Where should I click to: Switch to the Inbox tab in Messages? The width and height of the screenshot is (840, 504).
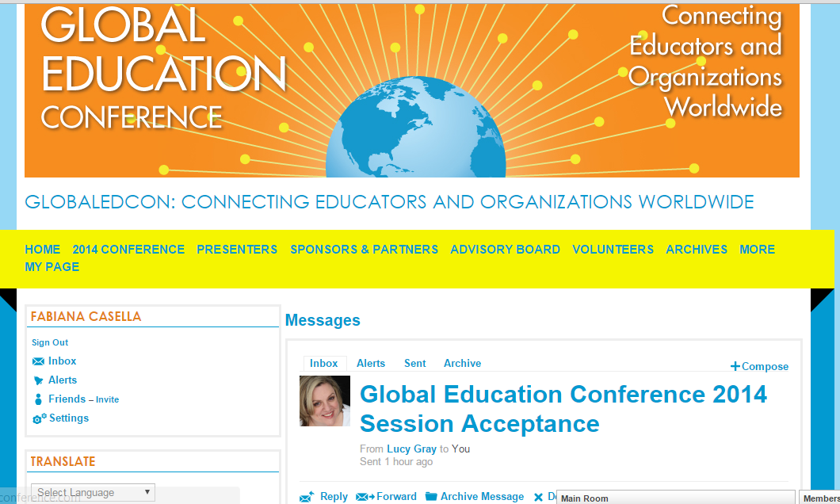[x=324, y=363]
